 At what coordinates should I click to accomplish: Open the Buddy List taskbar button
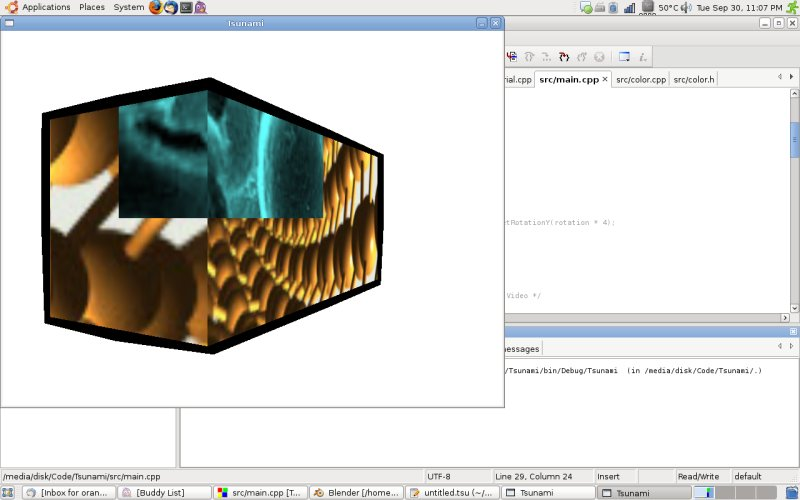point(165,492)
